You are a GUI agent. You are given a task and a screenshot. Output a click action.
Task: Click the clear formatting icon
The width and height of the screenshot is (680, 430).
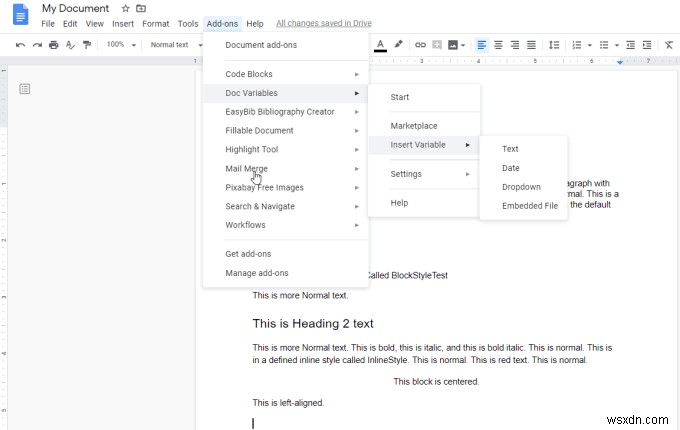pos(669,45)
